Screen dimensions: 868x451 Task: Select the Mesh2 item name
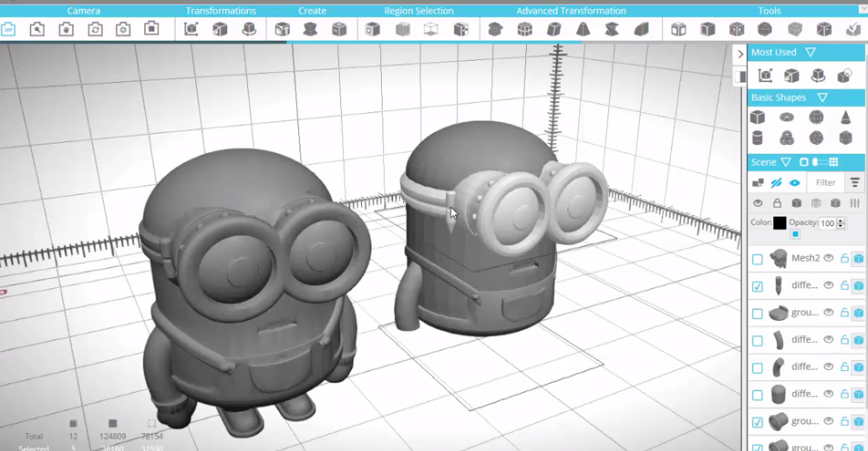click(805, 258)
